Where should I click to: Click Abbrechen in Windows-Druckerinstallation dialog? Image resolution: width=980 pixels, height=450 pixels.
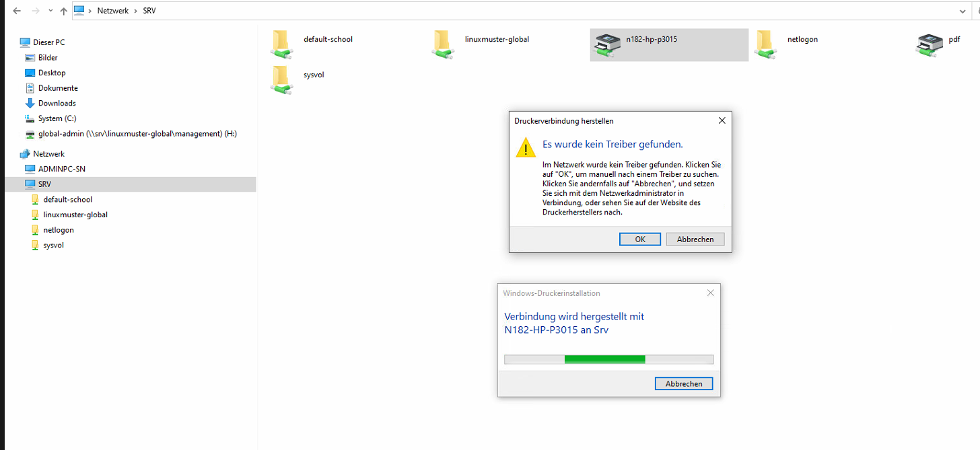pyautogui.click(x=684, y=383)
